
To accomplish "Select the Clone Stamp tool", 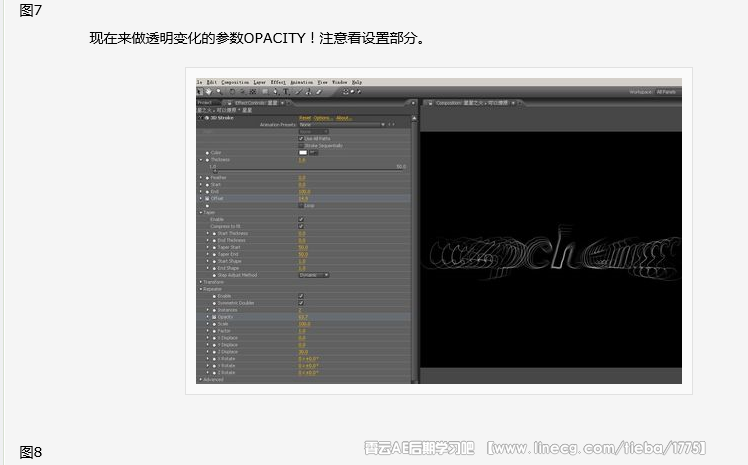I will tap(308, 92).
